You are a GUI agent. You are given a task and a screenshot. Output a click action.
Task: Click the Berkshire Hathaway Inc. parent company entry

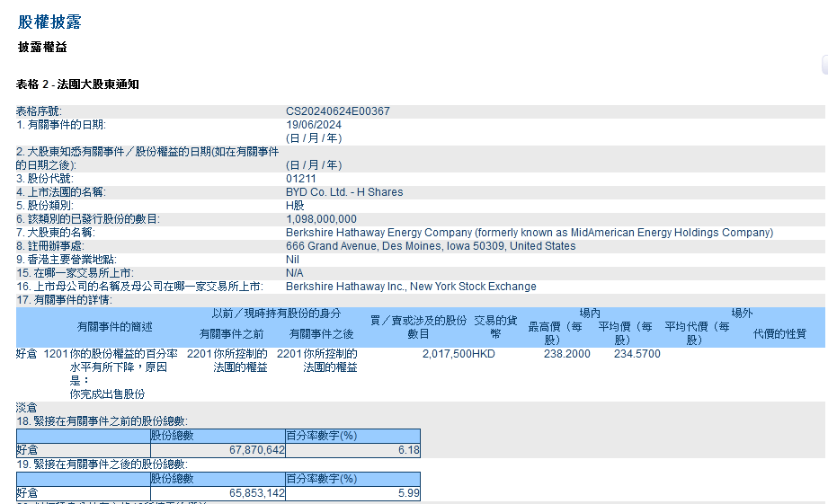coord(411,287)
